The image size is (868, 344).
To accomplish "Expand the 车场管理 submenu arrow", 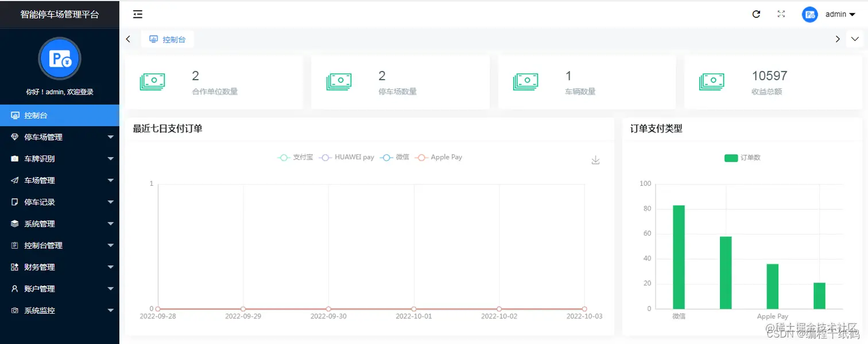I will (111, 181).
